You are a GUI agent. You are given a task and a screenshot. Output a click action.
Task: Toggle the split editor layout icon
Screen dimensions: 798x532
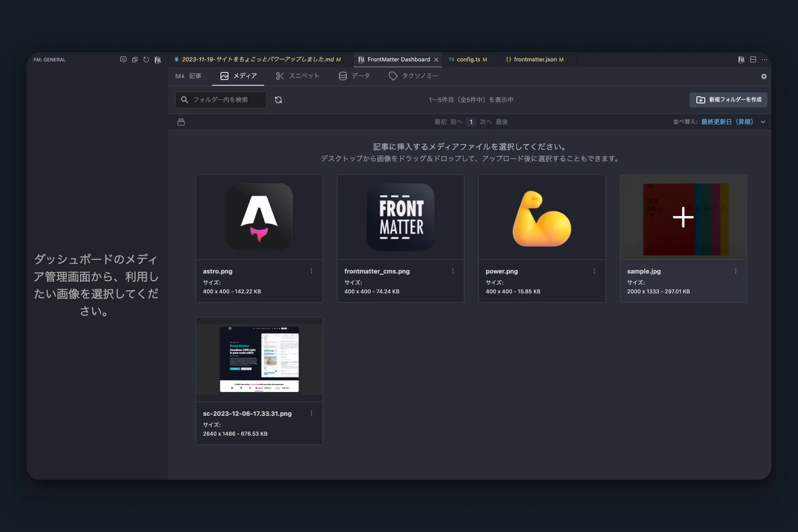click(753, 60)
